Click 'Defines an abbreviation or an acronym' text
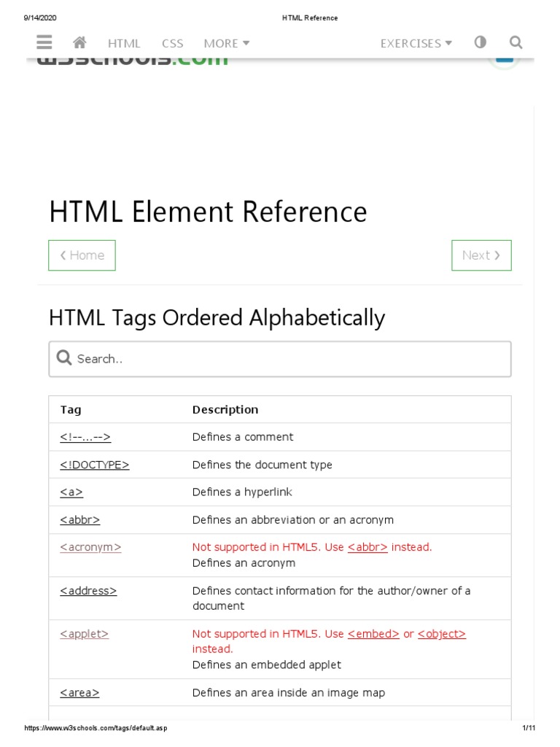 (293, 519)
